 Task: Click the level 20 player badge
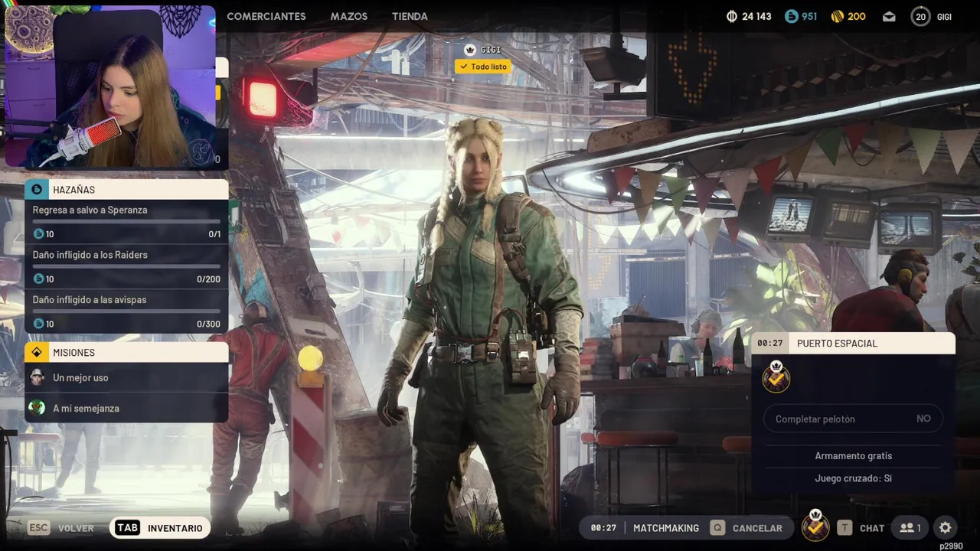tap(920, 16)
